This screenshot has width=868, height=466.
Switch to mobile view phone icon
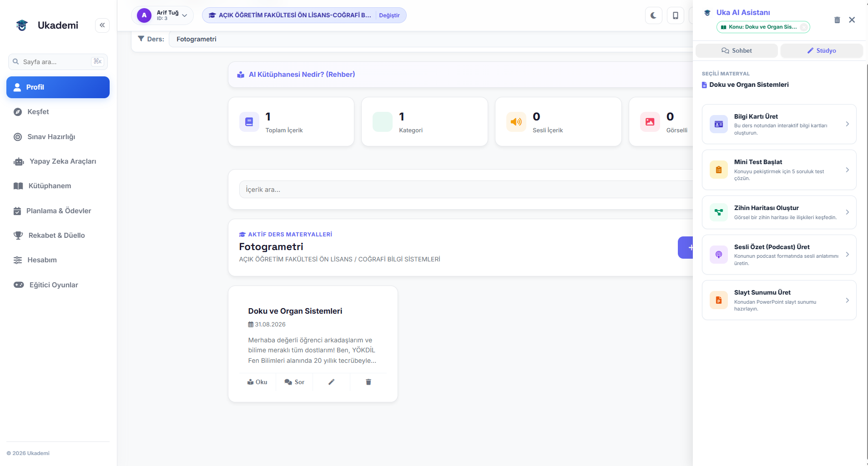pos(676,15)
